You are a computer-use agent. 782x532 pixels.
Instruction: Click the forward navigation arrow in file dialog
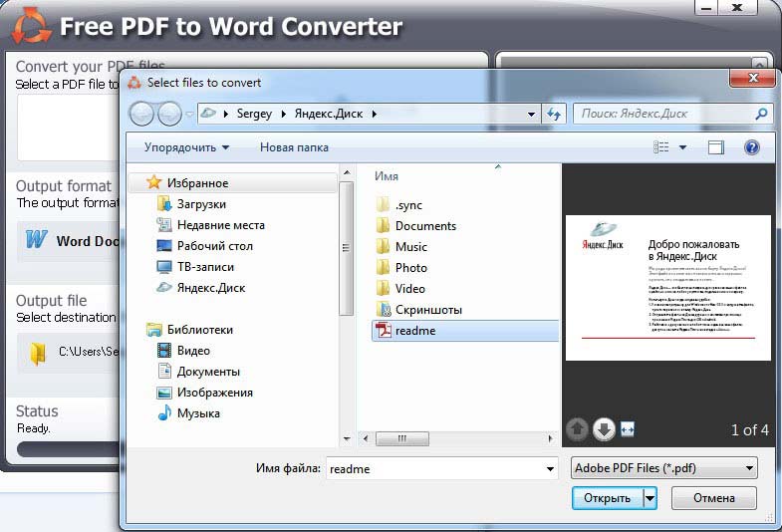169,115
